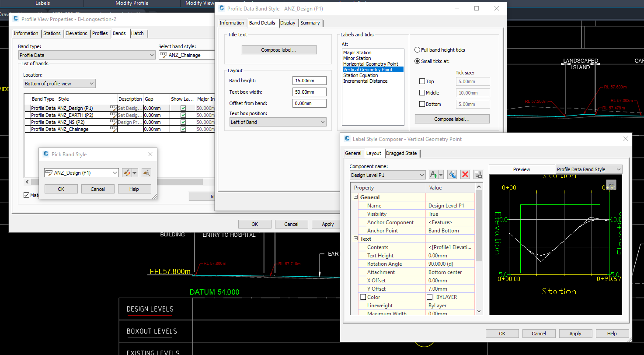Viewport: 644px width, 355px height.
Task: Uncheck Show Labels for the ANZ_NS (P2) band
Action: tap(183, 122)
